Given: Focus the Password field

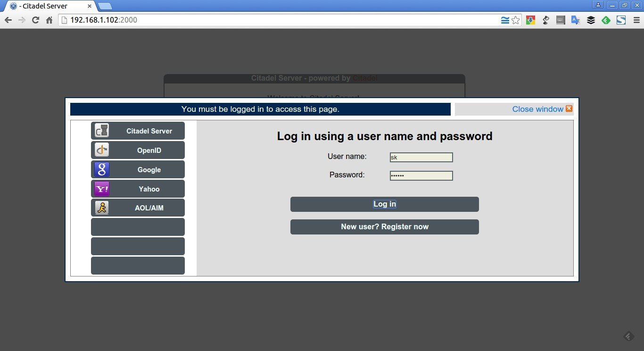Looking at the screenshot, I should [x=421, y=175].
